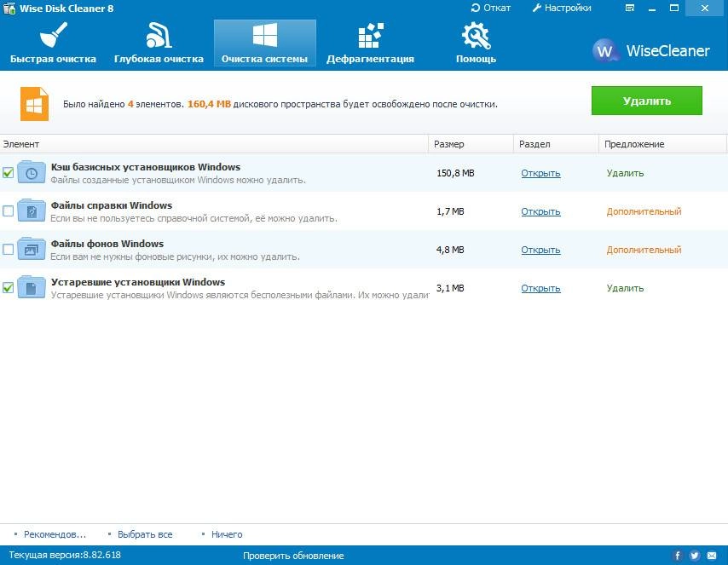
Task: Select Файлы справки Windows title
Action: point(112,205)
